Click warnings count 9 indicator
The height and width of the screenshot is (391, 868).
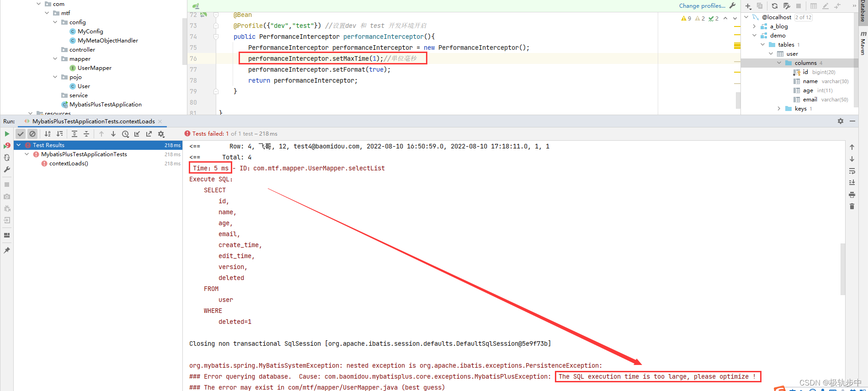[686, 18]
